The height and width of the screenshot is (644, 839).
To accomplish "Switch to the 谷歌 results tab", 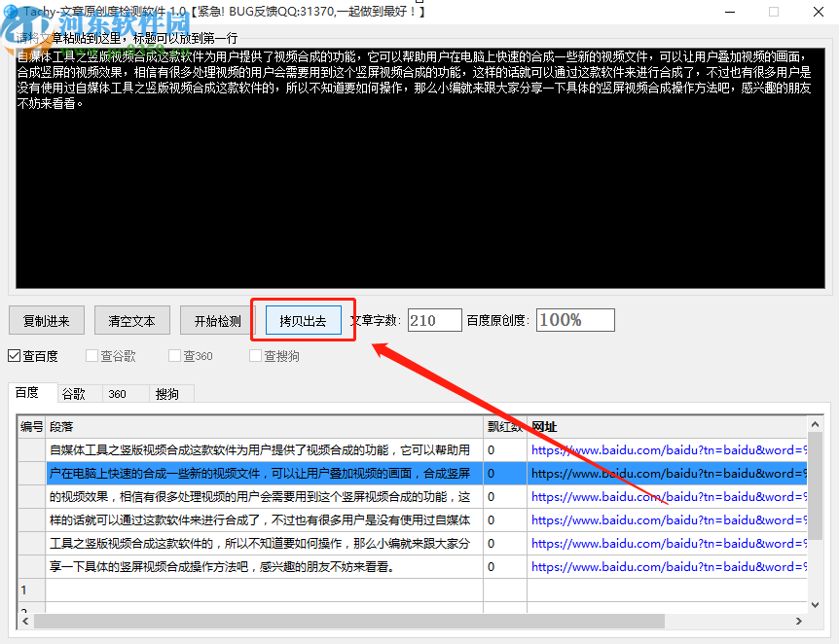I will (x=77, y=393).
